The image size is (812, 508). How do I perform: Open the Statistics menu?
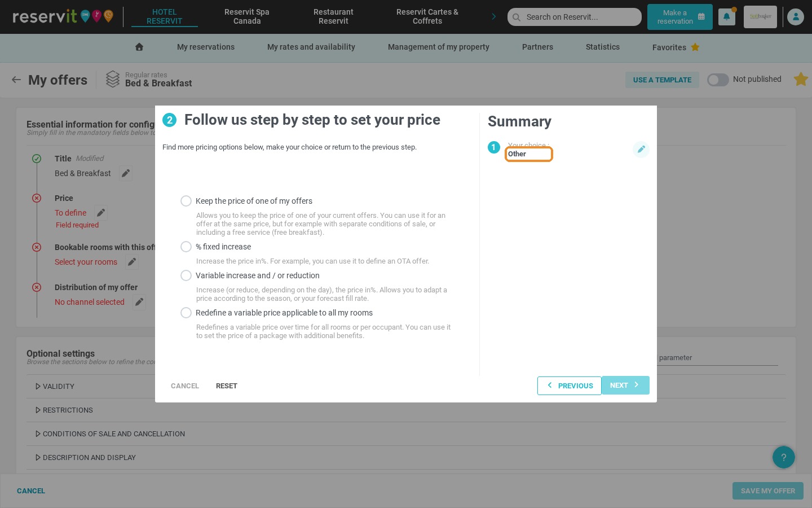pos(602,47)
